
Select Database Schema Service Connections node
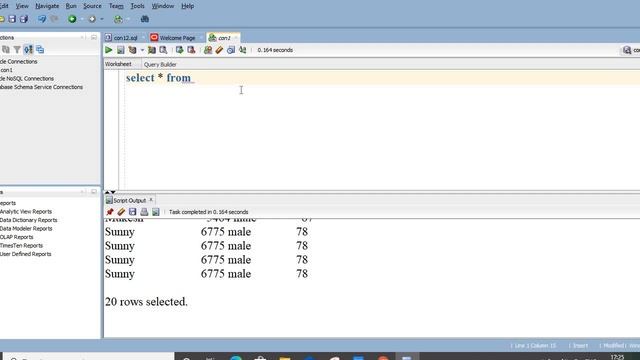point(41,87)
